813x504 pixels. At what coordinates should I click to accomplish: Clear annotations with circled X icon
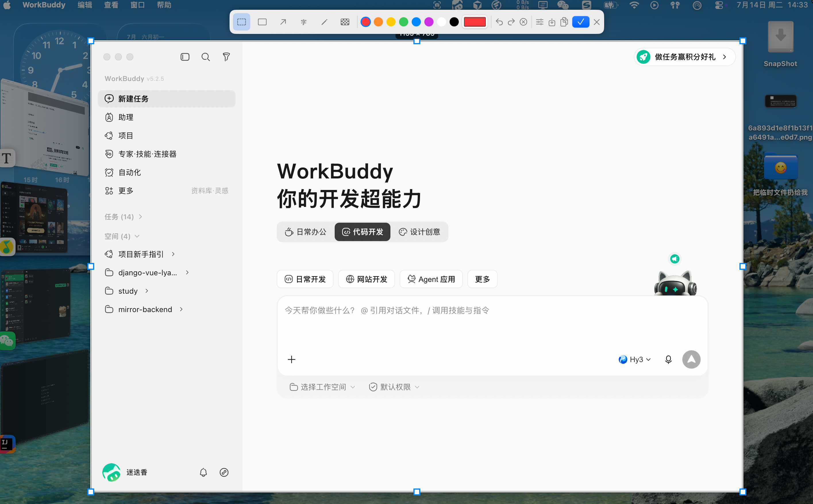pos(523,22)
